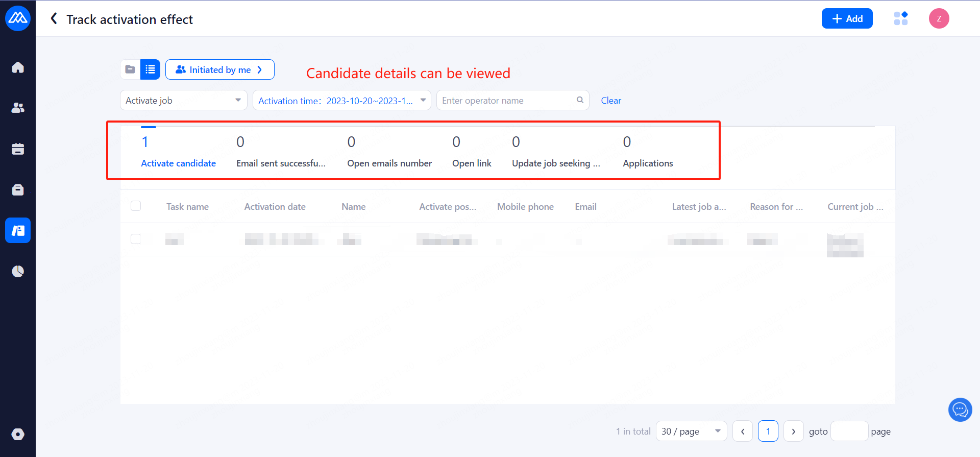Open the chat support bubble
This screenshot has height=457, width=980.
[960, 410]
